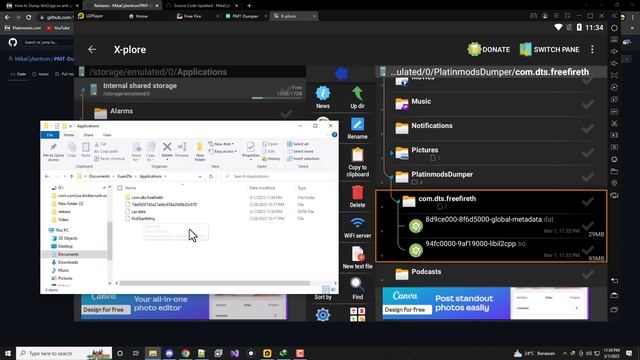Image resolution: width=640 pixels, height=360 pixels.
Task: Go back with X-plore back arrow
Action: pyautogui.click(x=92, y=49)
